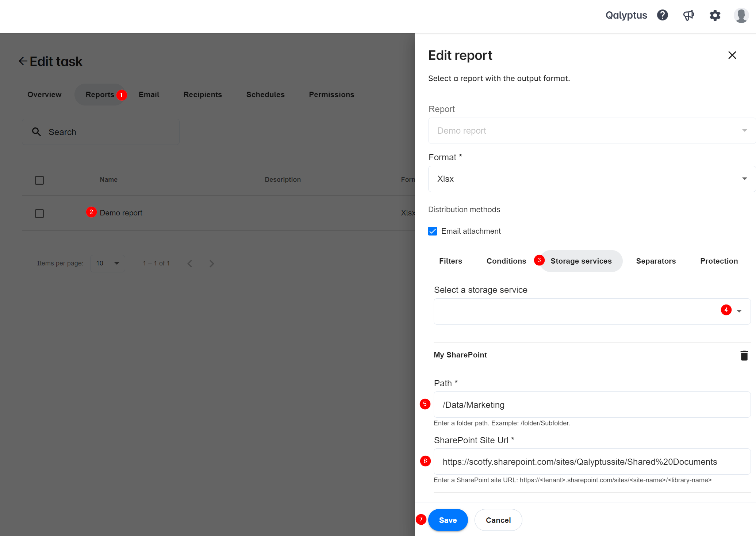756x536 pixels.
Task: Click the search magnifier icon
Action: (x=37, y=131)
